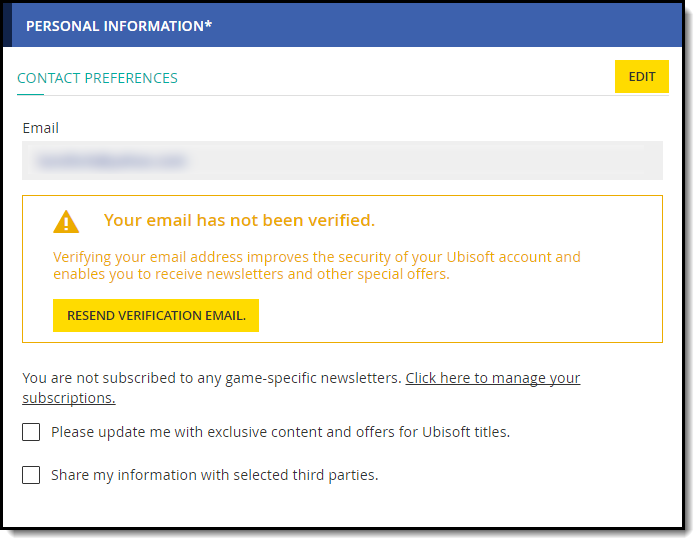Select the CONTACT PREFERENCES tab heading
Image resolution: width=700 pixels, height=545 pixels.
pos(97,78)
